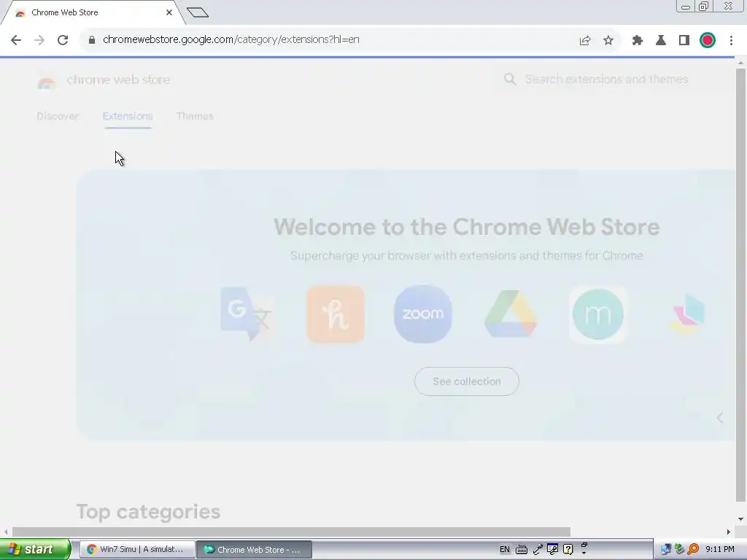Viewport: 747px width, 560px height.
Task: Close the Chrome Web Store tab
Action: pos(169,12)
